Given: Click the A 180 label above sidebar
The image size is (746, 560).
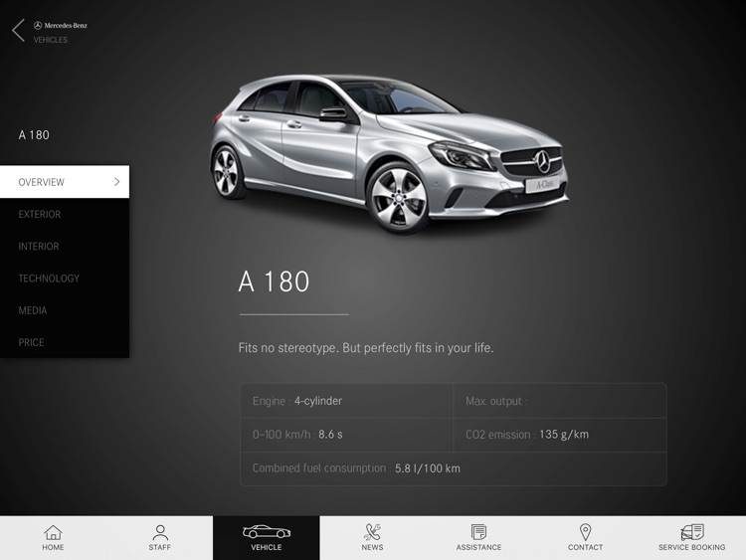Looking at the screenshot, I should pyautogui.click(x=34, y=135).
